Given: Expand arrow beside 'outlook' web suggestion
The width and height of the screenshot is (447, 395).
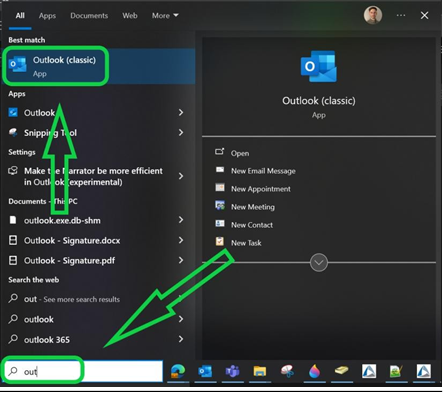Looking at the screenshot, I should pyautogui.click(x=181, y=319).
